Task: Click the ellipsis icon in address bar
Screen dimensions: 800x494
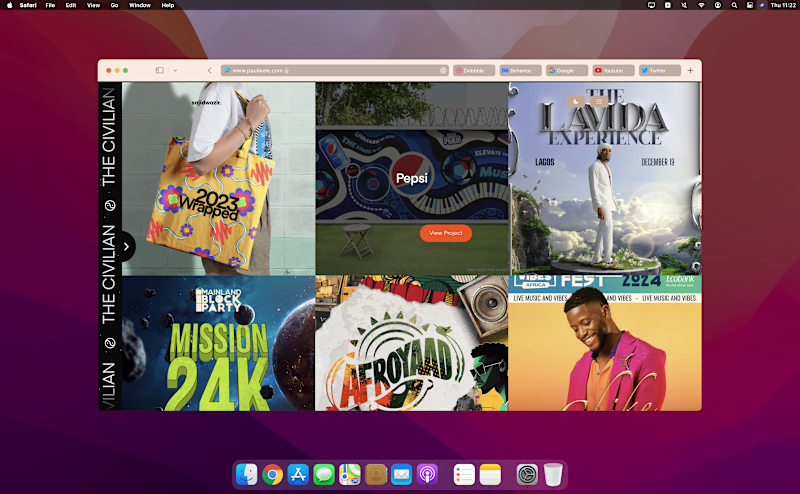Action: (x=443, y=70)
